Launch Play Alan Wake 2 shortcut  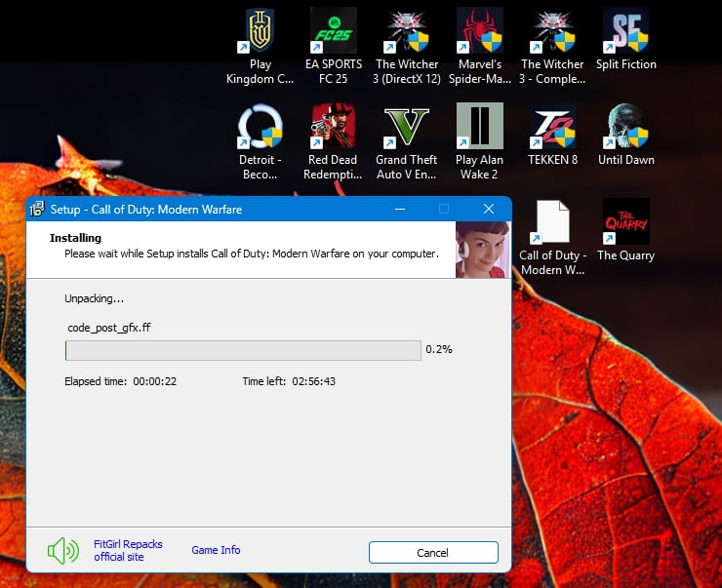click(x=479, y=141)
